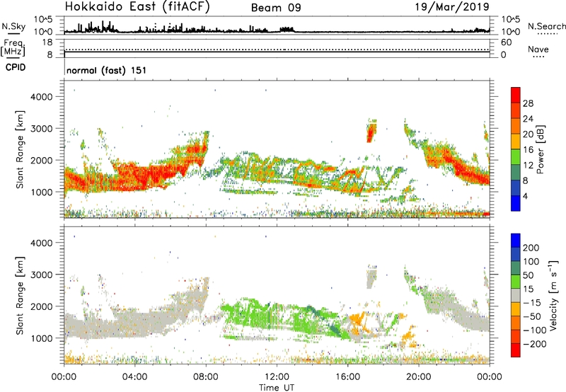Screen dimensions: 566x392
Task: Click the "18" tick on the frequency axis
Action: point(47,42)
